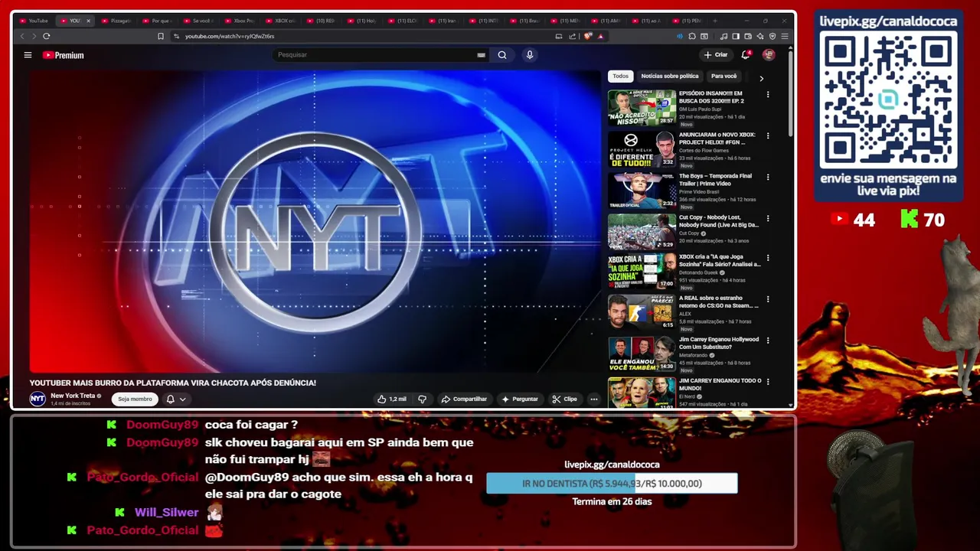Screen dimensions: 980x551
Task: Open YouTube notifications bell
Action: click(746, 54)
